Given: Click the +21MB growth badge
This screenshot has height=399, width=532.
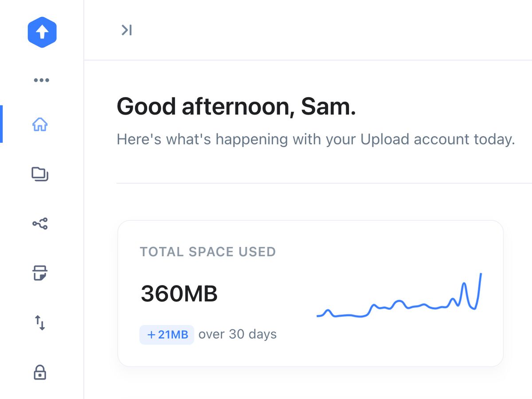Looking at the screenshot, I should click(167, 335).
